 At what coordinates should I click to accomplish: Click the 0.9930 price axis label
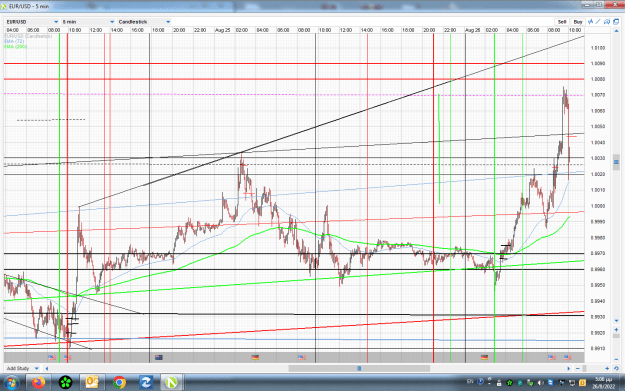tap(598, 317)
